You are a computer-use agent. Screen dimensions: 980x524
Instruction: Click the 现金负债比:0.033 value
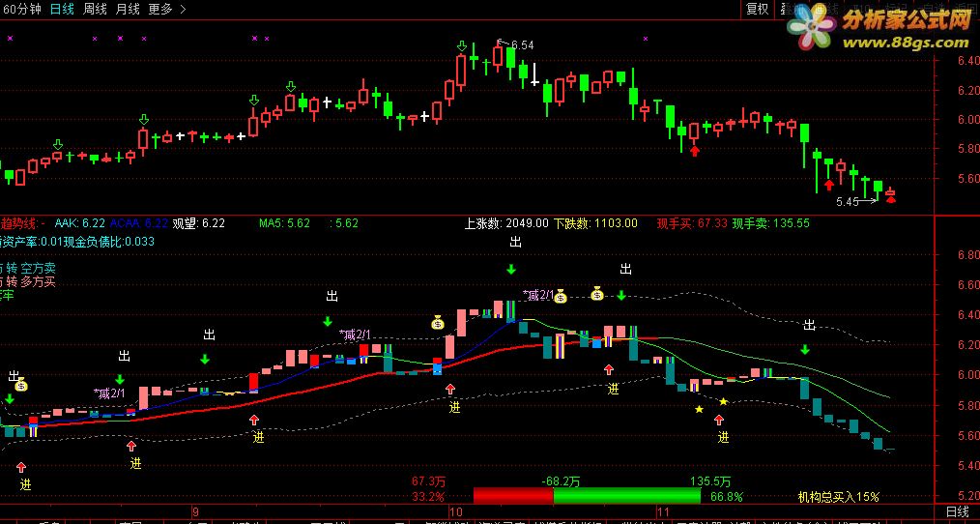tap(109, 242)
